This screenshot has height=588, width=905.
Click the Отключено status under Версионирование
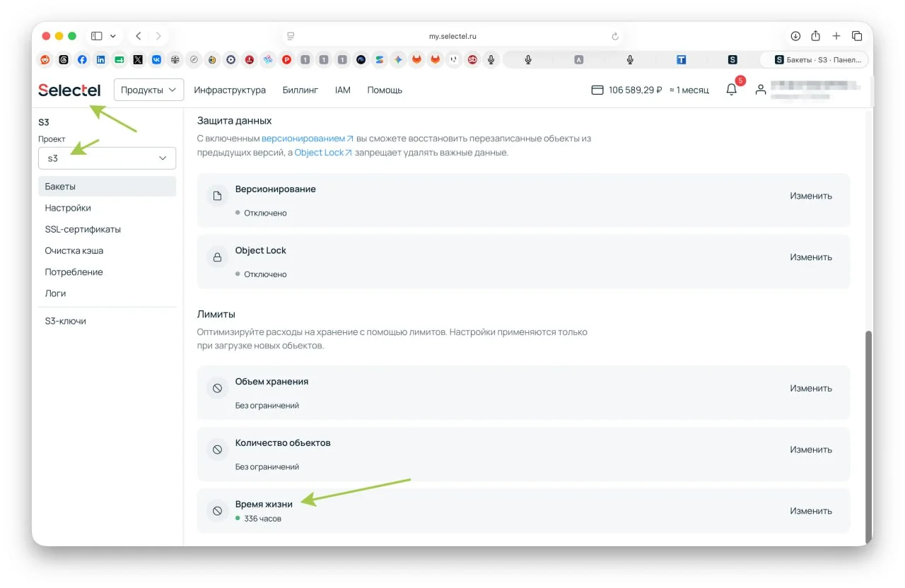tap(265, 213)
